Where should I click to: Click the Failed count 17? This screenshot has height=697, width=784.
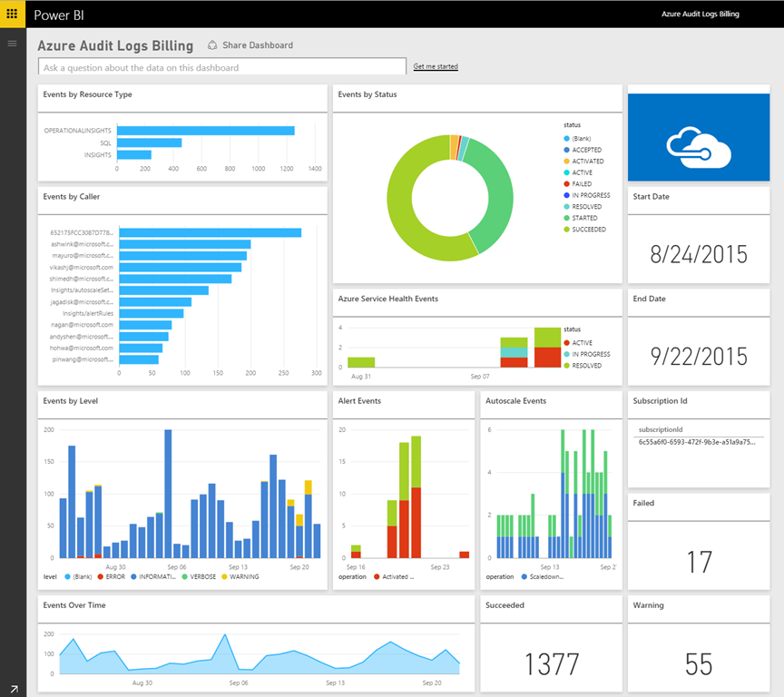pos(699,562)
